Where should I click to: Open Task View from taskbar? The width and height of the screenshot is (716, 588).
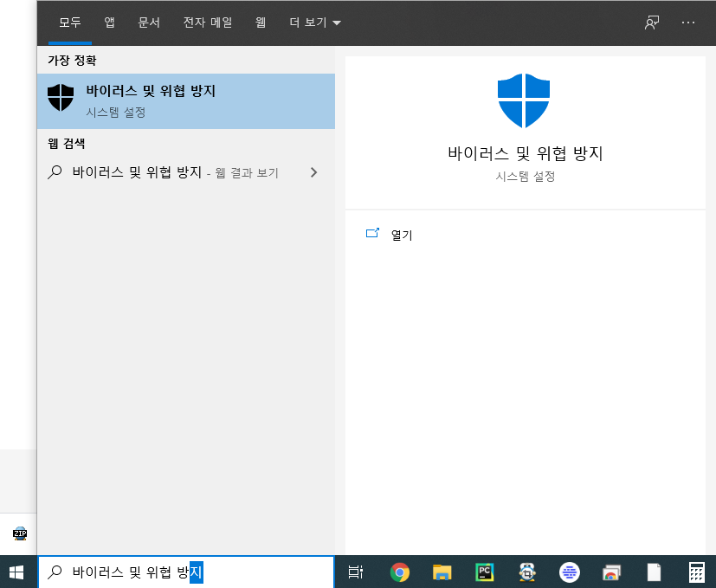coord(356,572)
